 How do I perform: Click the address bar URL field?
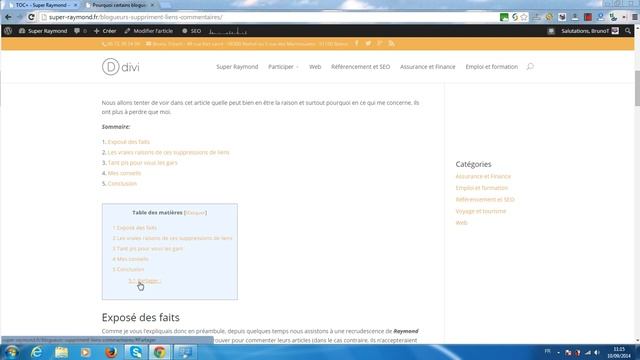point(269,17)
